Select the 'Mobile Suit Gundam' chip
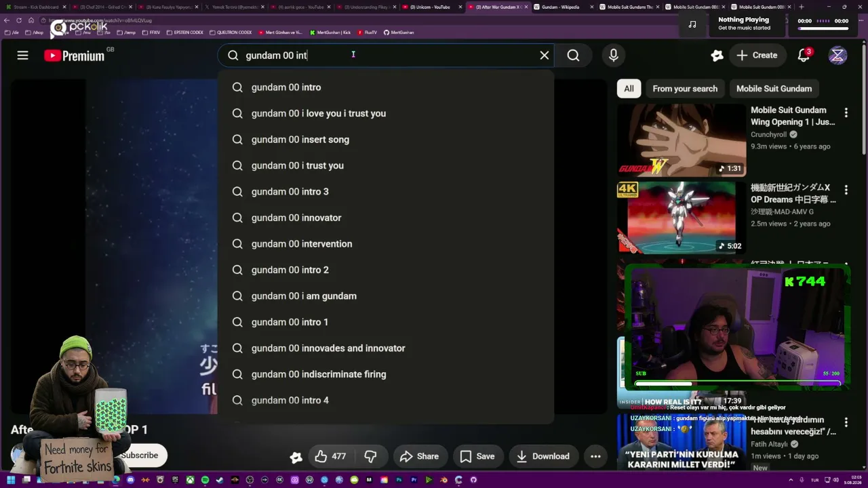 coord(774,89)
